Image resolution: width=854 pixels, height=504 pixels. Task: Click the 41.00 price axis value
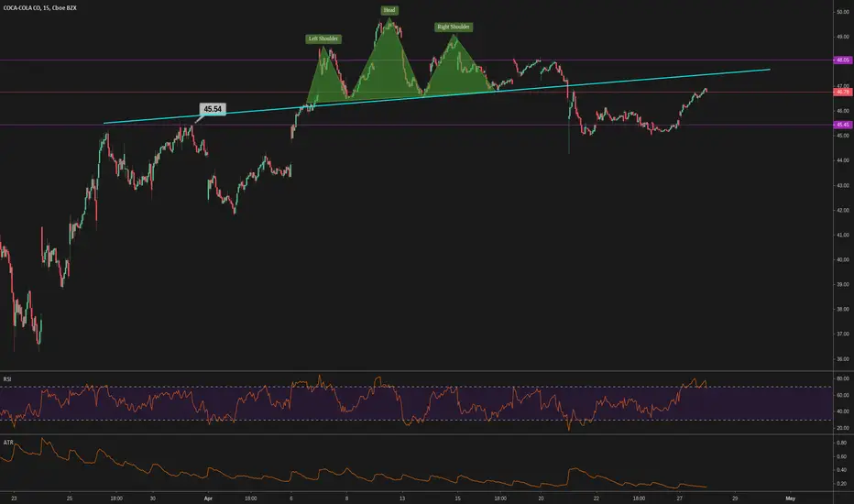(x=843, y=235)
